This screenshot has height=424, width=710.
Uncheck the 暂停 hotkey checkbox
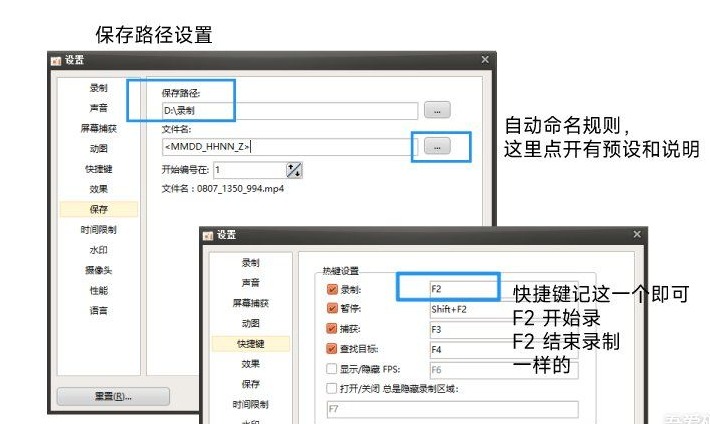(332, 308)
